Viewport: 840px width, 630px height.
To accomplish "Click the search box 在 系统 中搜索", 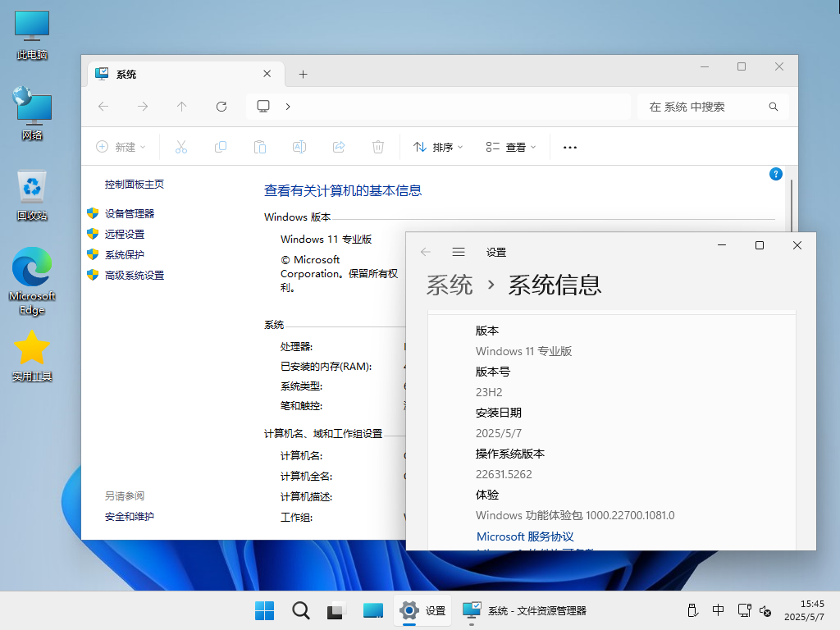I will click(x=714, y=107).
